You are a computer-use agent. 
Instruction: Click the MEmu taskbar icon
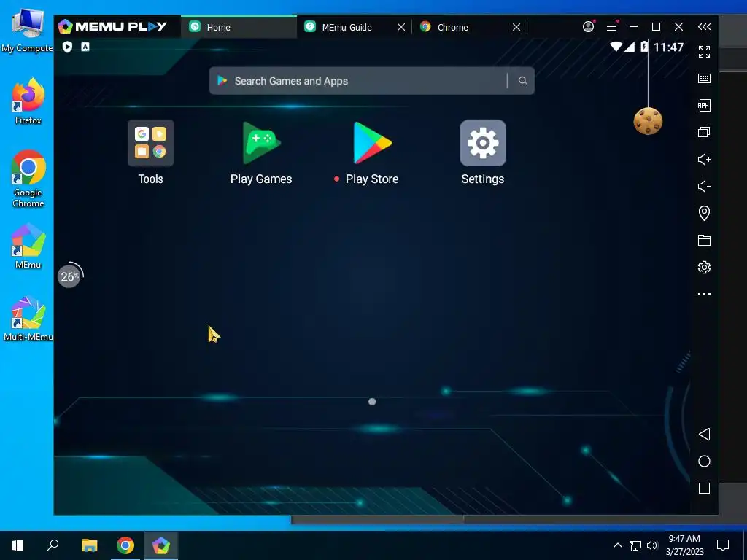coord(161,545)
